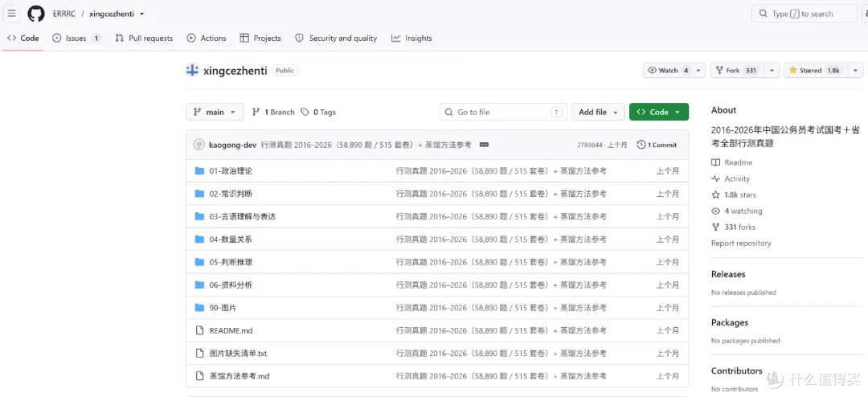Open the main branch selector

215,112
